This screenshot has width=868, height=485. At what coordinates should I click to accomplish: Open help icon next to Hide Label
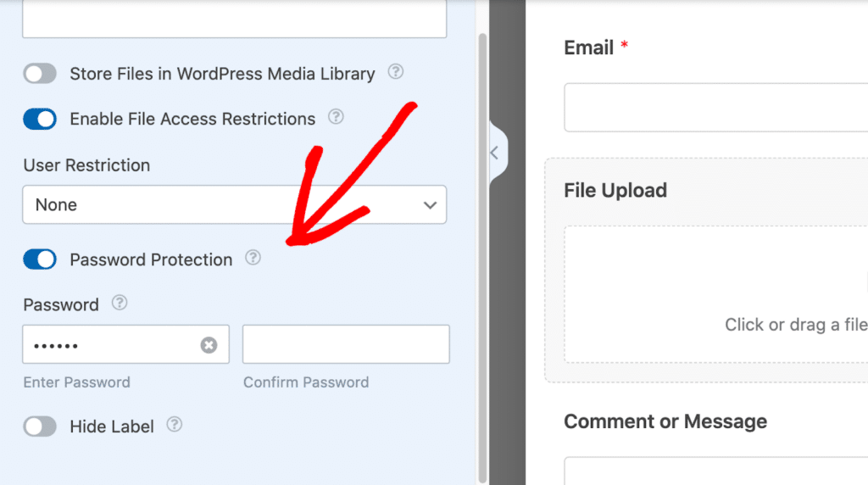(175, 425)
